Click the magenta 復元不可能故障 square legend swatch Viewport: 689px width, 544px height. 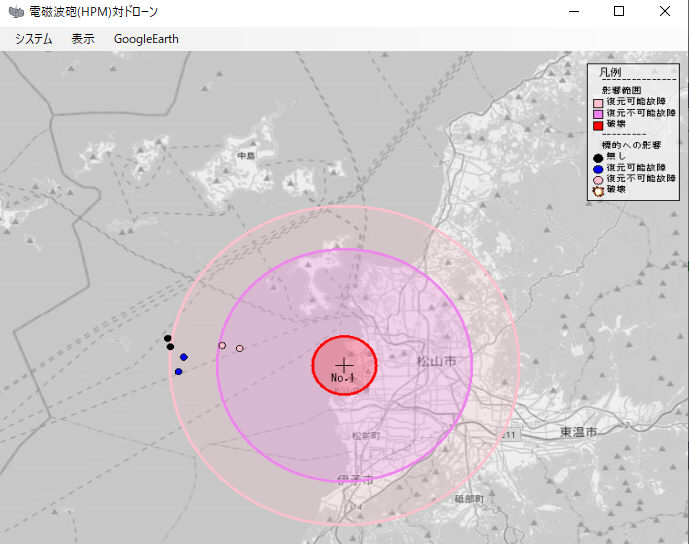coord(598,114)
